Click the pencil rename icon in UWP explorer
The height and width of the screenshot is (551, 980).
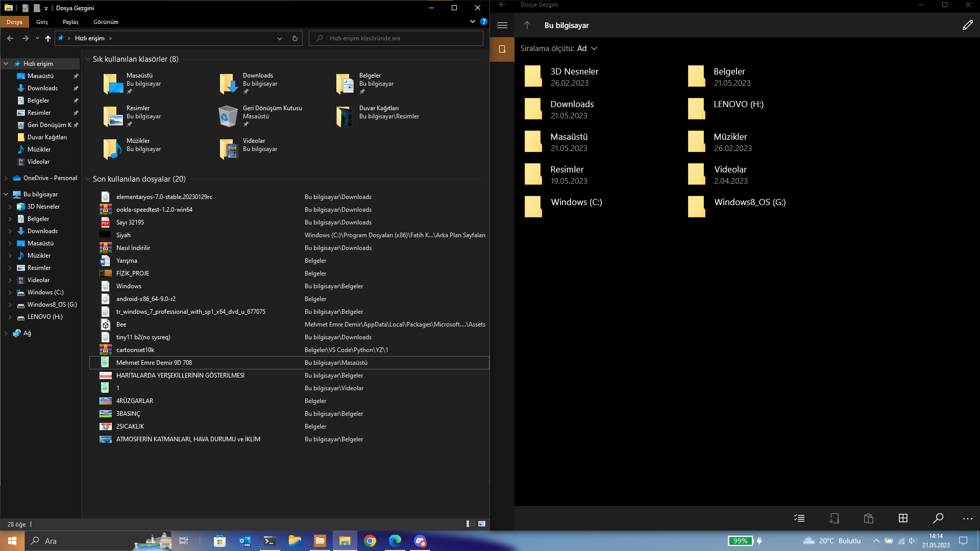967,26
